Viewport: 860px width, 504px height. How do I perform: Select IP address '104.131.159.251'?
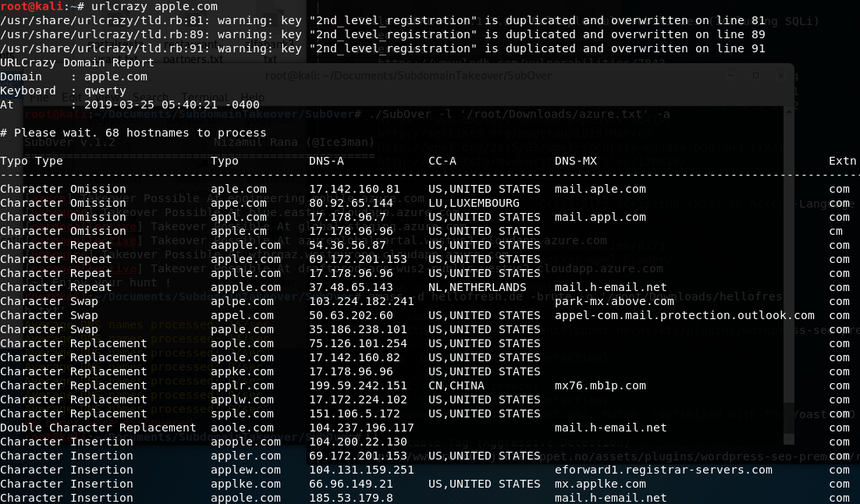tap(361, 470)
